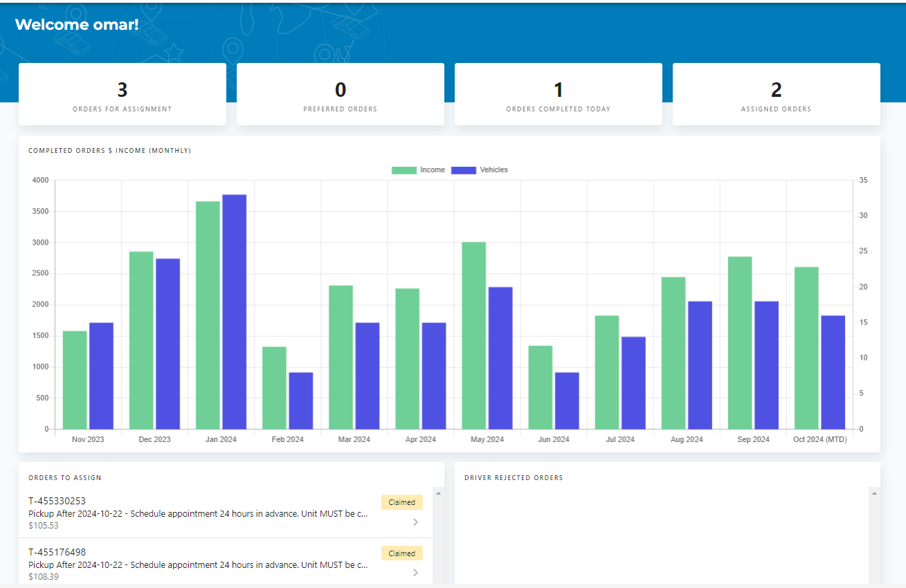Expand order T-455176498 with chevron arrow
The height and width of the screenshot is (588, 906).
[415, 573]
